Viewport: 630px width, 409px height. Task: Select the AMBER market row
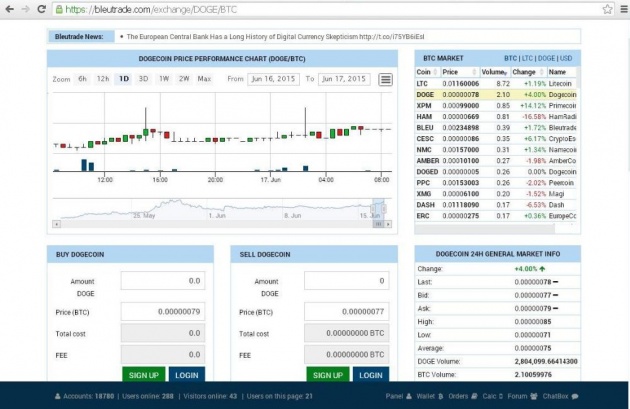point(496,161)
